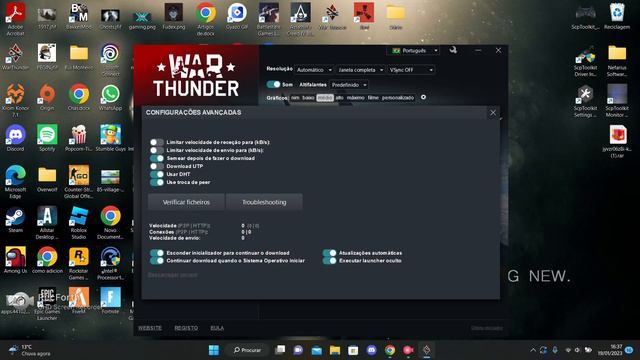Open the WEBSITE link in launcher footer
The height and width of the screenshot is (360, 640).
pos(150,328)
